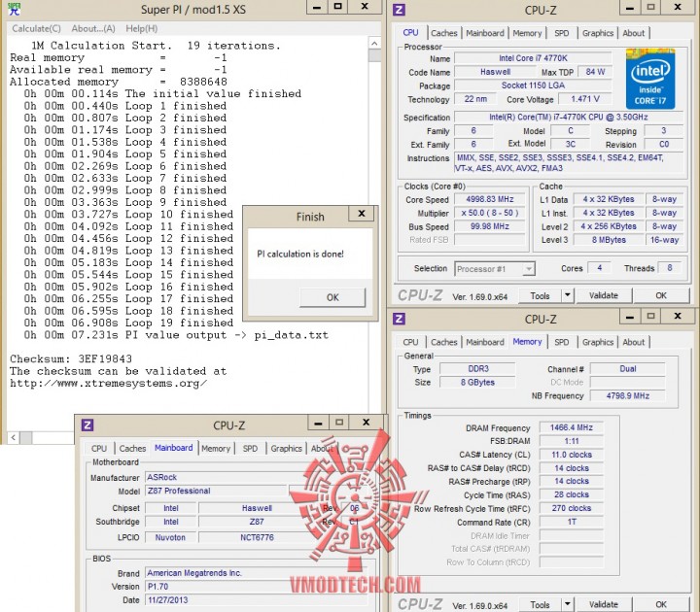Select CPU tab in CPU-Z Mainboard window

coord(99,448)
